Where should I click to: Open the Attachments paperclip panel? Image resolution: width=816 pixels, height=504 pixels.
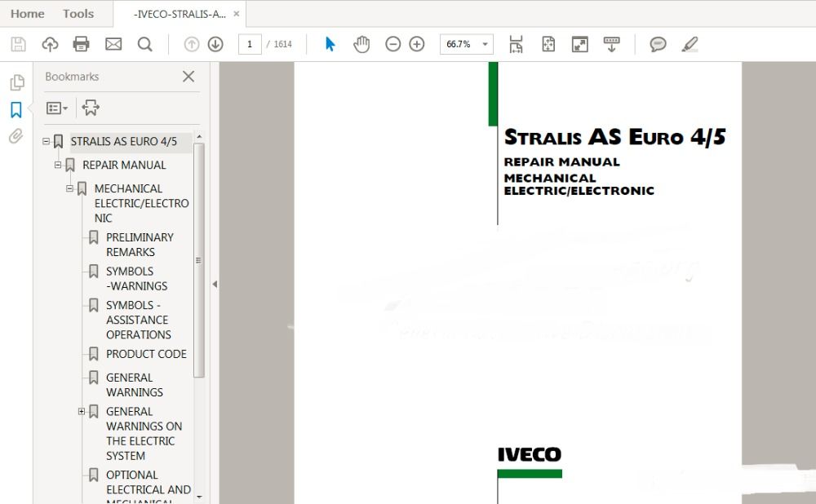coord(16,136)
